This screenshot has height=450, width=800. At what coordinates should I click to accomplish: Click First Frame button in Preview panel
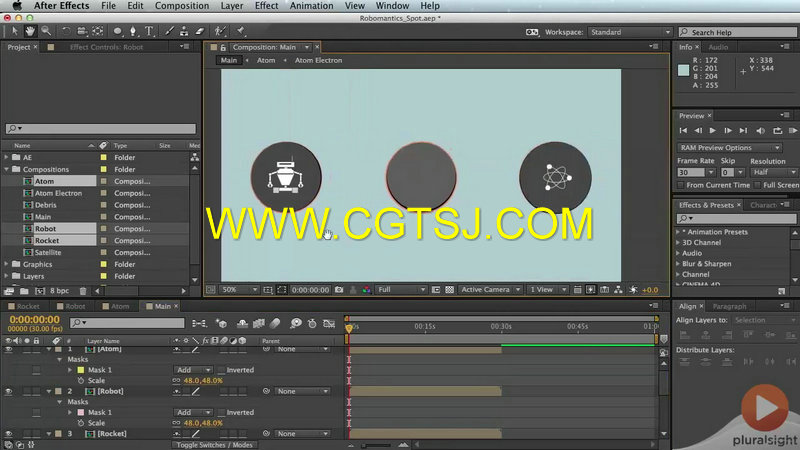pyautogui.click(x=683, y=131)
